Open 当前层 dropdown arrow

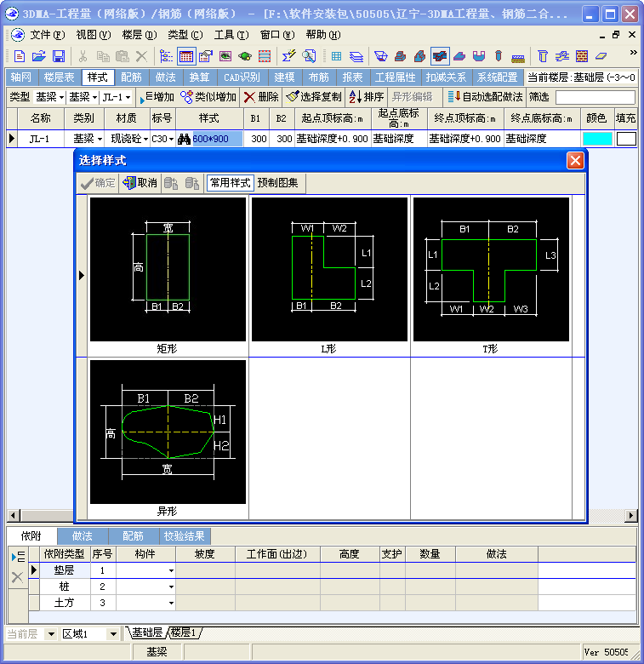(51, 634)
